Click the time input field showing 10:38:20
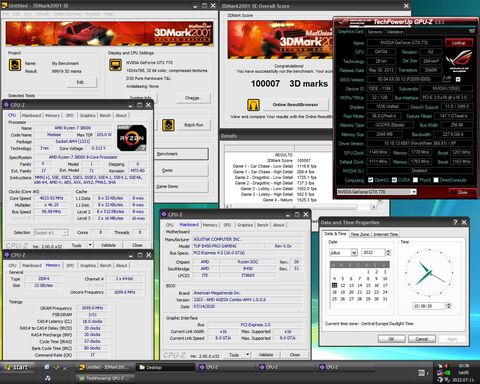Viewport: 480px width, 384px height. 429,306
